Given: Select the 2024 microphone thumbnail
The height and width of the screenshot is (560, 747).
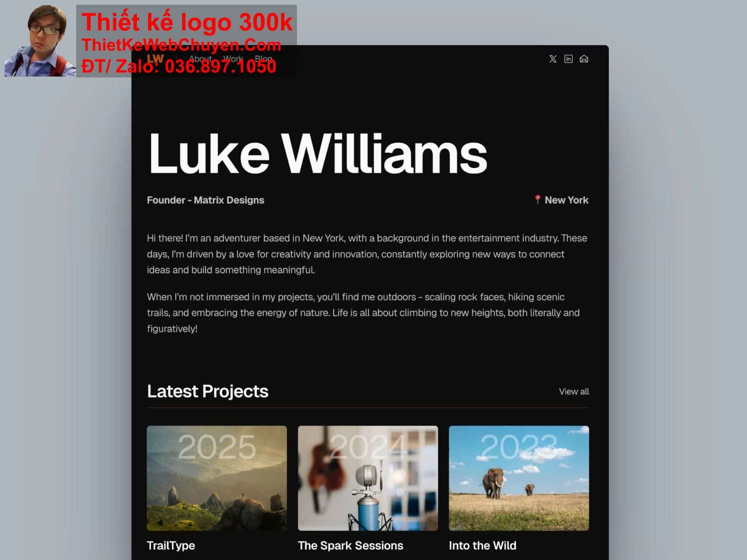Looking at the screenshot, I should coord(368,478).
